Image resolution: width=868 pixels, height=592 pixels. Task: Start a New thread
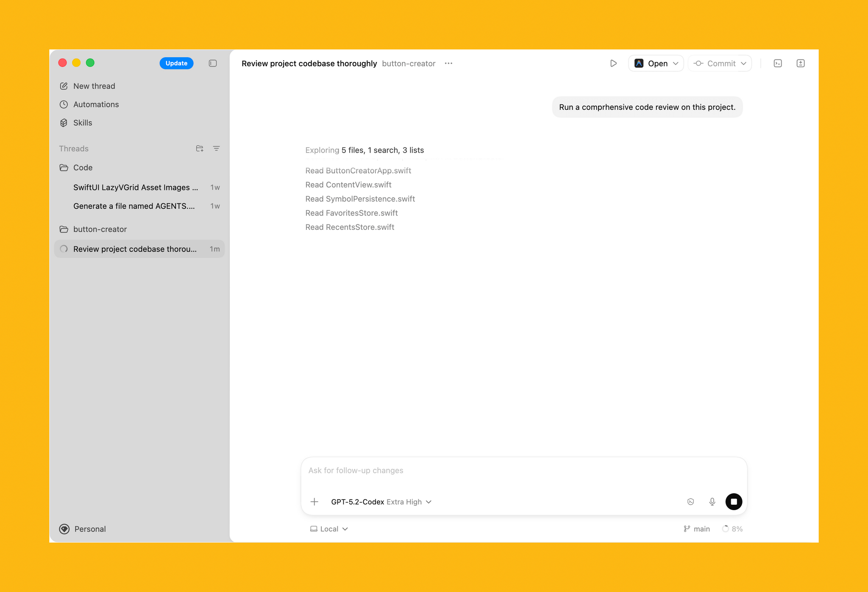click(x=94, y=86)
